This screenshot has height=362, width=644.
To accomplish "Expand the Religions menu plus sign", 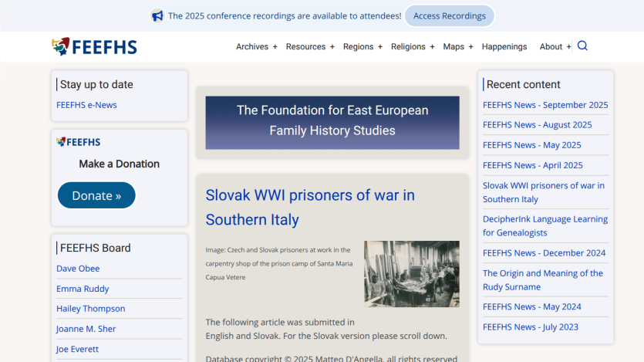I will [x=432, y=47].
